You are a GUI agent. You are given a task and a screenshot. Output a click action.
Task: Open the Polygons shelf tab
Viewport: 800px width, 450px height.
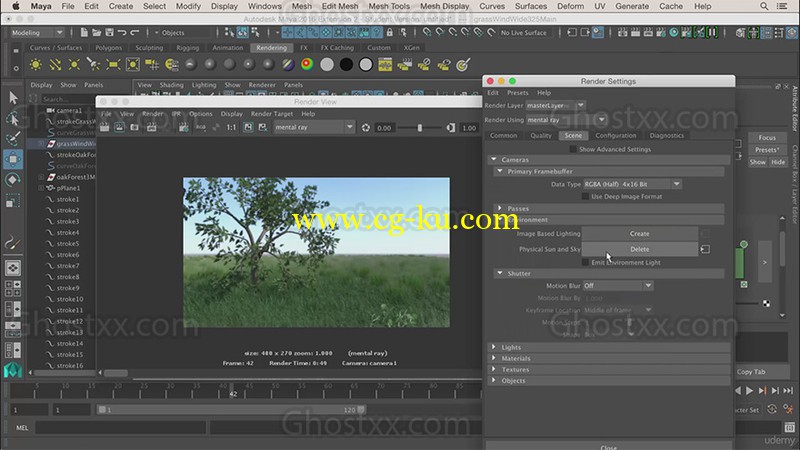point(109,47)
